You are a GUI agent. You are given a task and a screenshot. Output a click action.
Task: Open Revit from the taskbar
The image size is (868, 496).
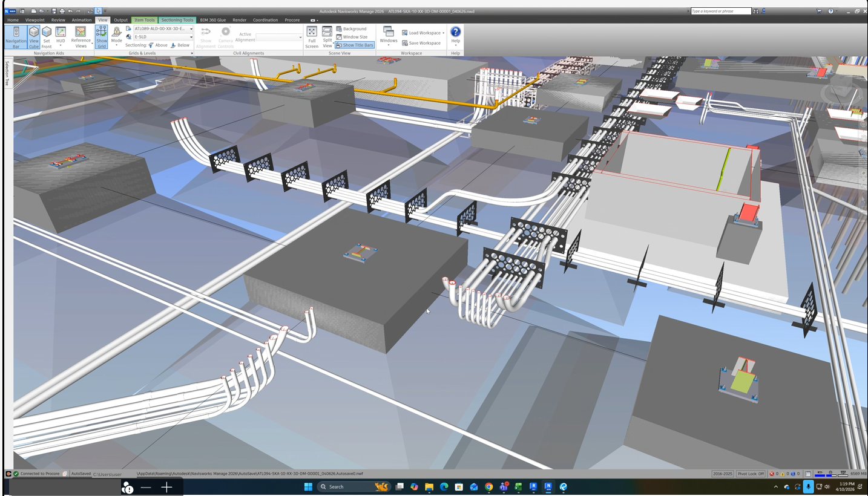point(533,486)
